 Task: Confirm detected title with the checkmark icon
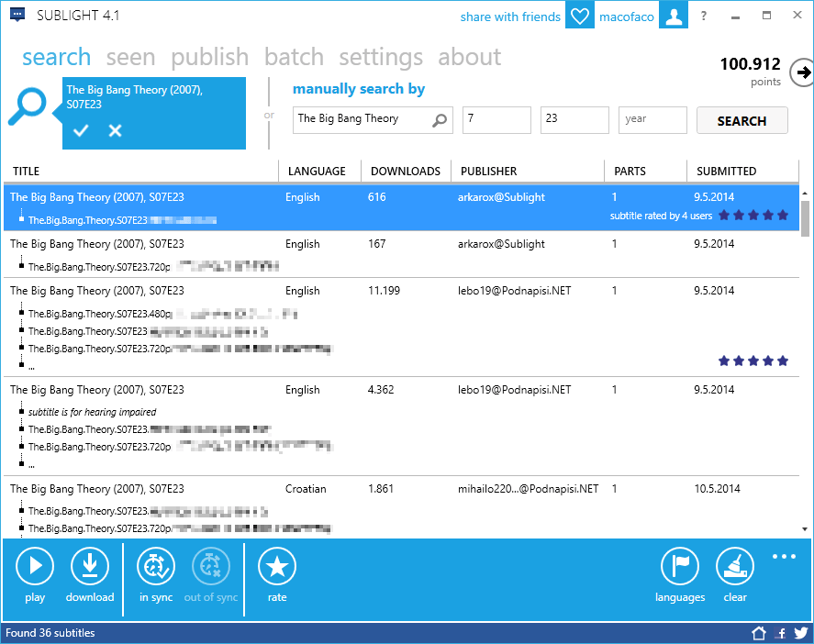click(x=81, y=130)
